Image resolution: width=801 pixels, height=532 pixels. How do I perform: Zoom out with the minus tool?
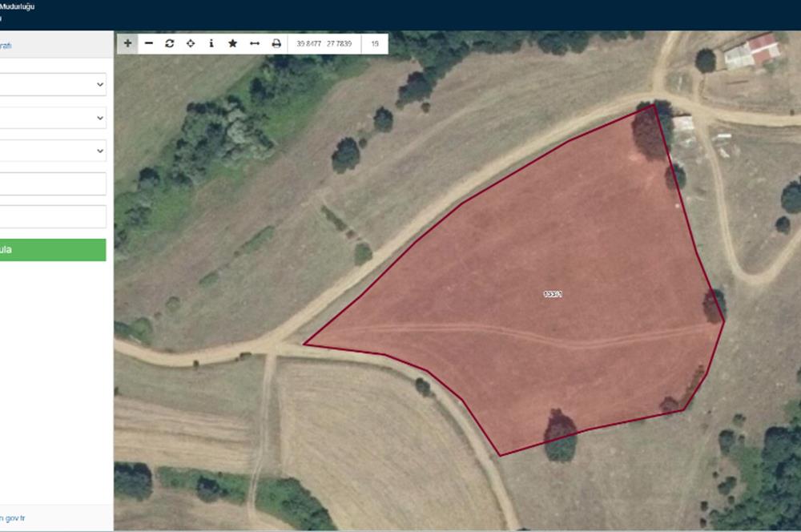coord(149,43)
